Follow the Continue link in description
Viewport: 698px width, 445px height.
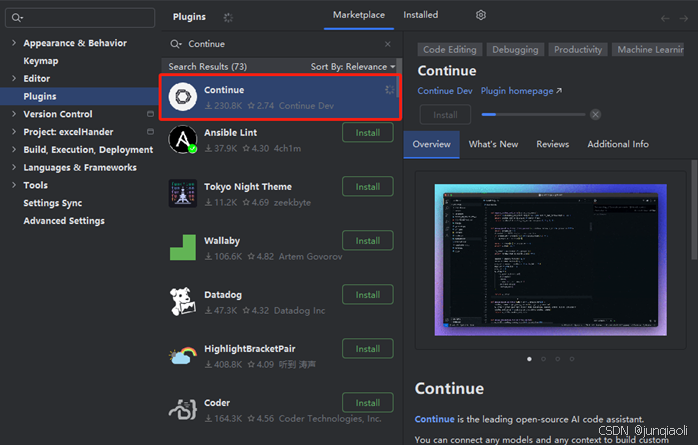pyautogui.click(x=434, y=419)
